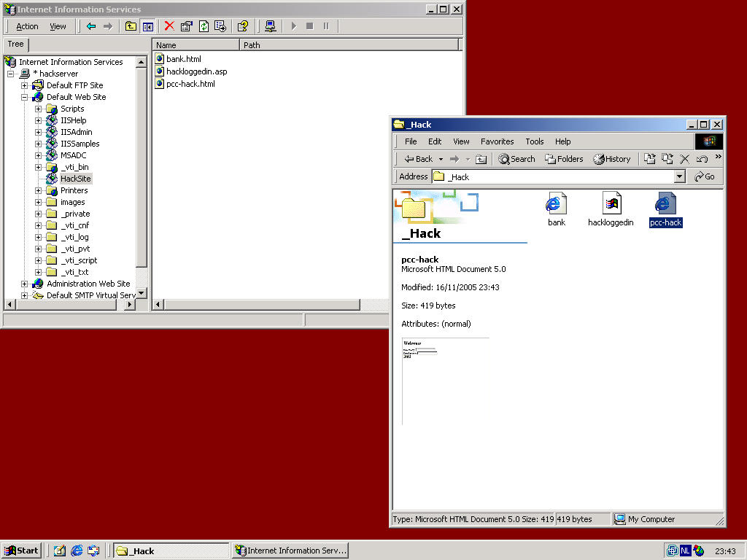Expand the MSADC node
Image resolution: width=747 pixels, height=560 pixels.
38,156
